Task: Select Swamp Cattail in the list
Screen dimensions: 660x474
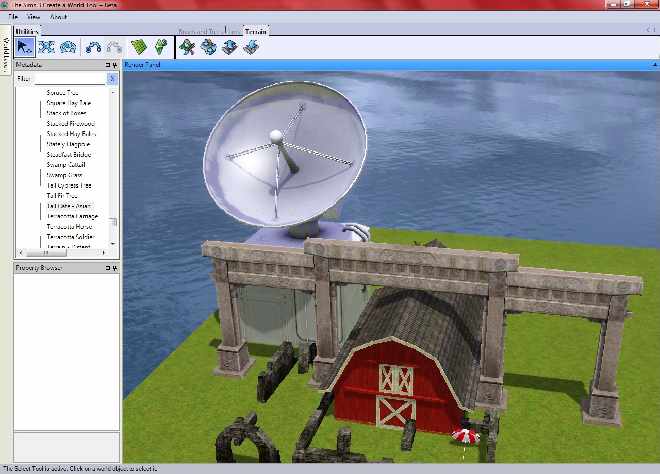Action: tap(66, 165)
